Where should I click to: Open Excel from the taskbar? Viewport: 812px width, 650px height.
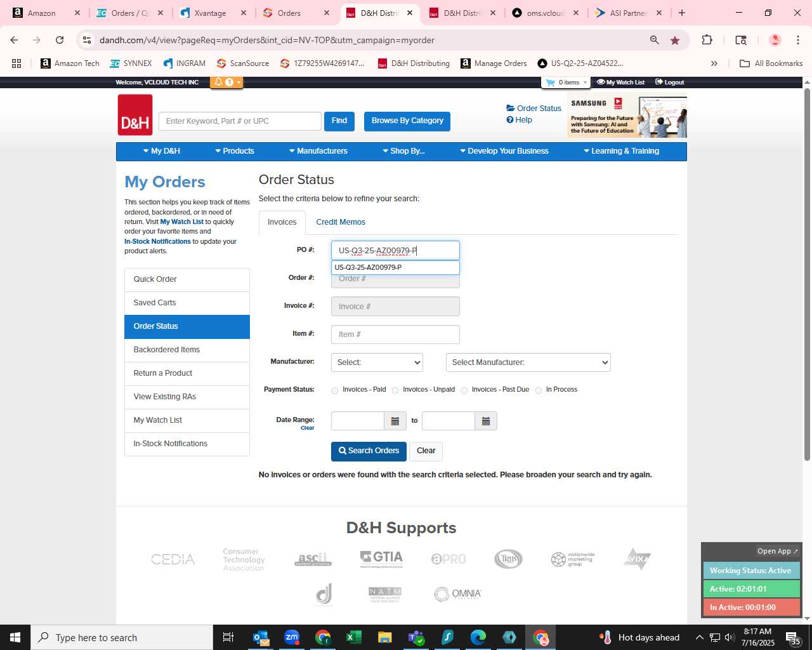tap(354, 637)
